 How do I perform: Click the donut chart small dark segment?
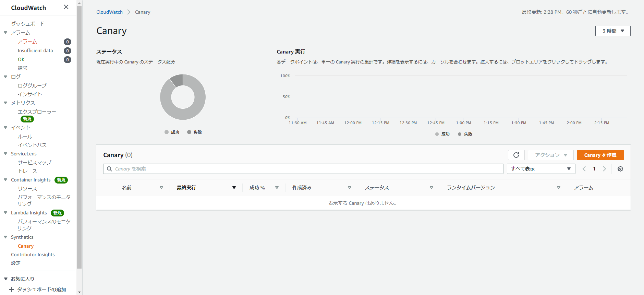(178, 81)
